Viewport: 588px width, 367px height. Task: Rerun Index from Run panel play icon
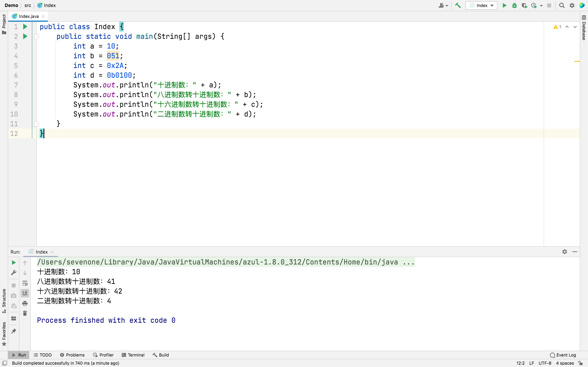pos(14,263)
